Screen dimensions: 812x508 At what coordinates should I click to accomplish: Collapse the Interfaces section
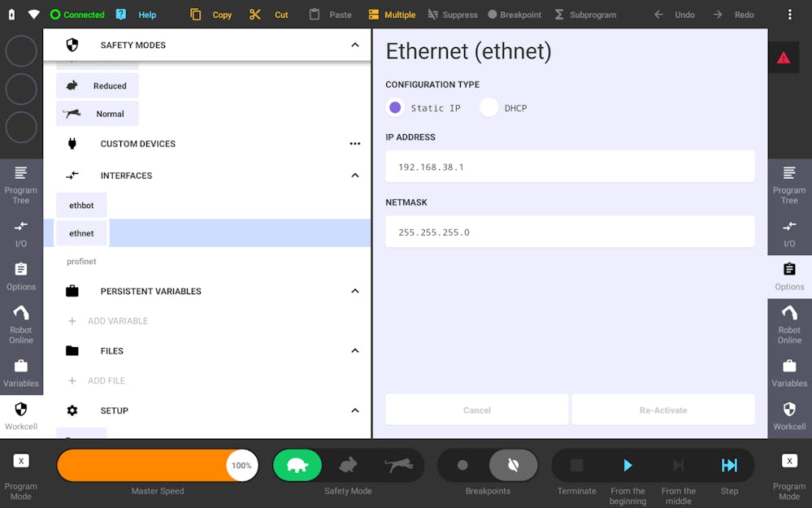coord(354,176)
